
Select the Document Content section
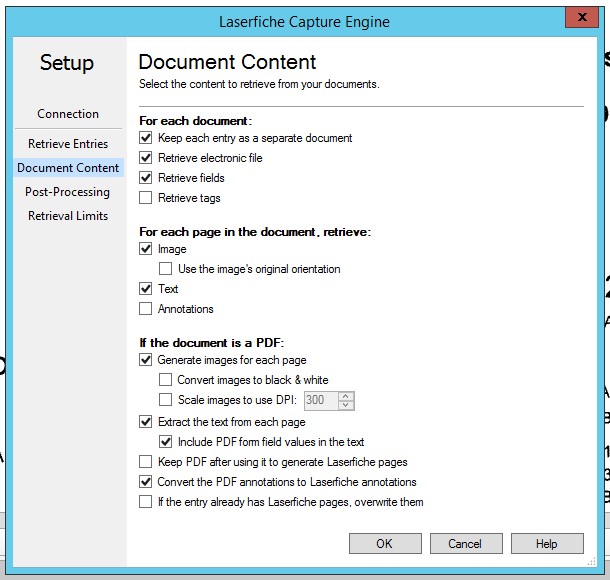point(68,168)
